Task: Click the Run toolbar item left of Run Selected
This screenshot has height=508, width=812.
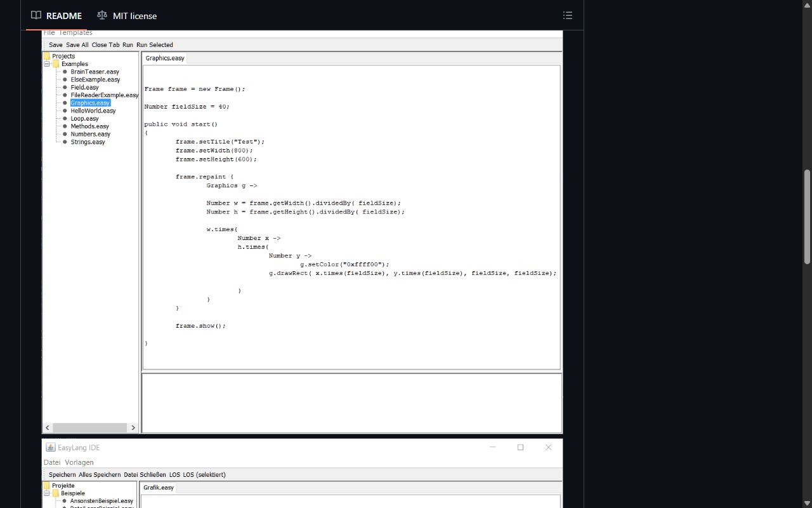Action: pos(128,45)
